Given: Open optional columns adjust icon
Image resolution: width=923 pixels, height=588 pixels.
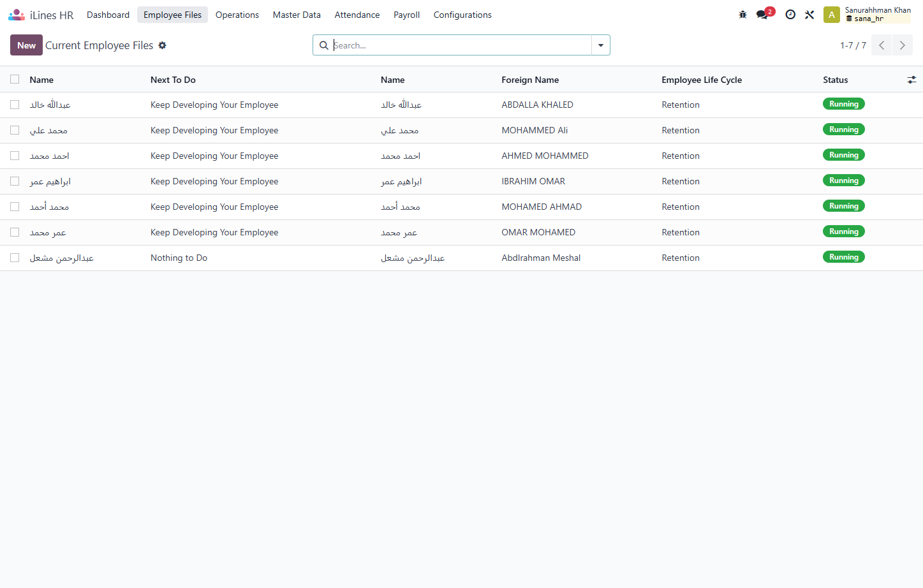Looking at the screenshot, I should pos(912,80).
